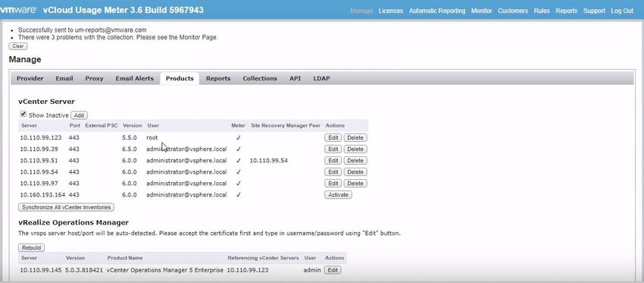644x283 pixels.
Task: Select server cell 10.110.99.39
Action: [39, 149]
